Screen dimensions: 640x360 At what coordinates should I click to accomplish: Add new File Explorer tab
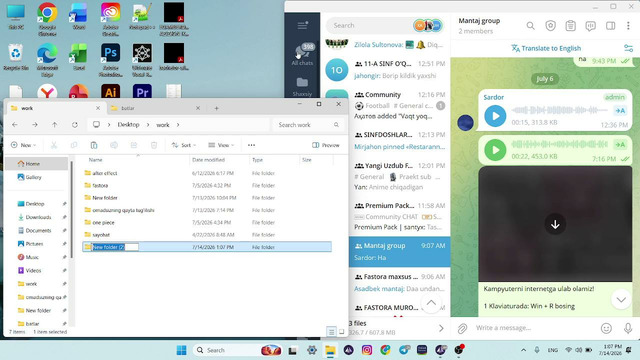tap(216, 108)
